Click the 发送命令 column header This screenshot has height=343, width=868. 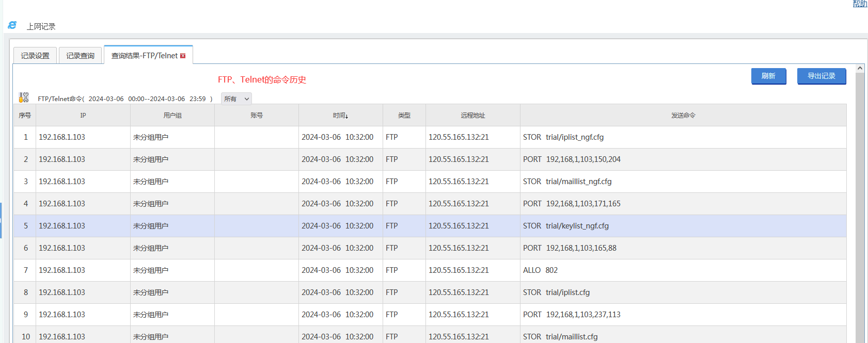tap(683, 116)
